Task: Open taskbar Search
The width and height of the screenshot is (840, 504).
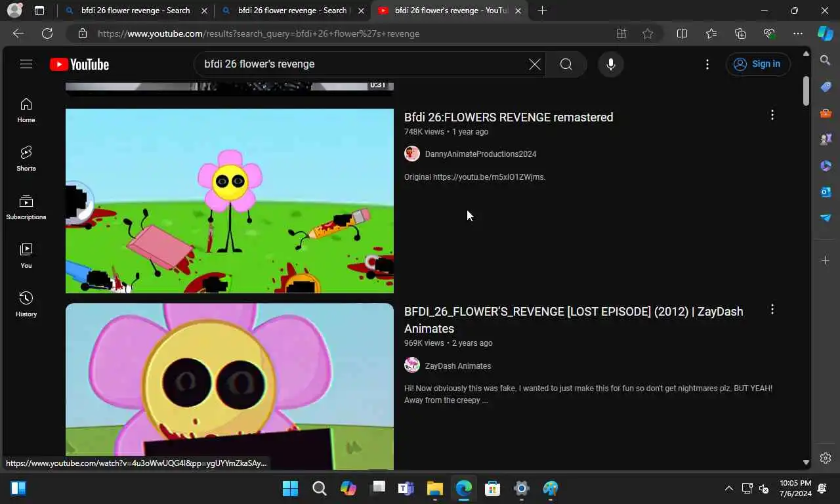Action: coord(320,488)
